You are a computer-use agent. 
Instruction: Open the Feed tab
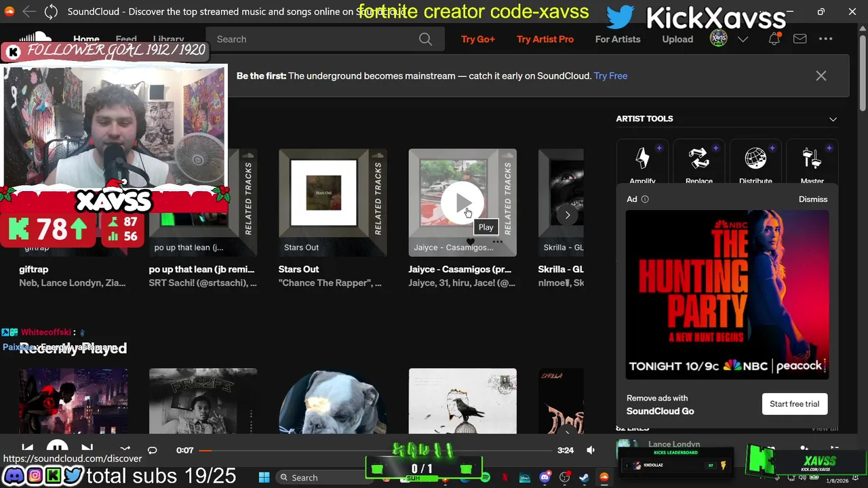(126, 39)
